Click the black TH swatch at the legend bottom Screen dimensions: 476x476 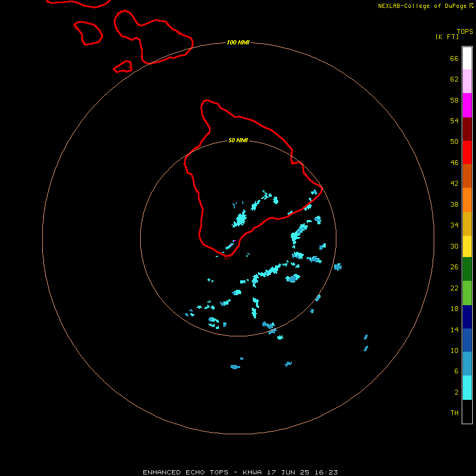point(467,411)
